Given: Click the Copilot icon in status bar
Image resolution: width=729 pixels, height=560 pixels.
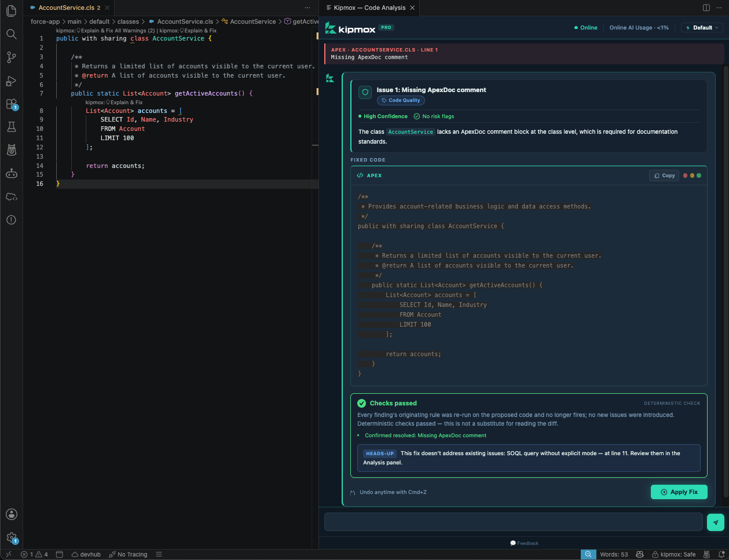Looking at the screenshot, I should point(640,554).
